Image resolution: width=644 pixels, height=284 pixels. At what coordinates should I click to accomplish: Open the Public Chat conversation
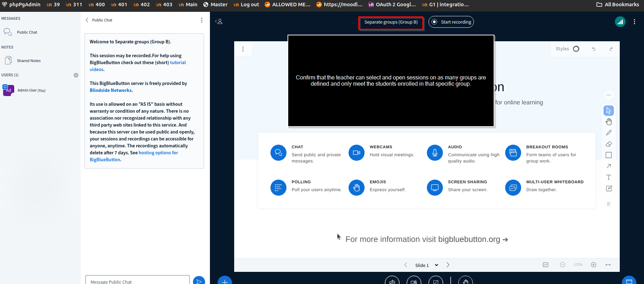pos(27,32)
